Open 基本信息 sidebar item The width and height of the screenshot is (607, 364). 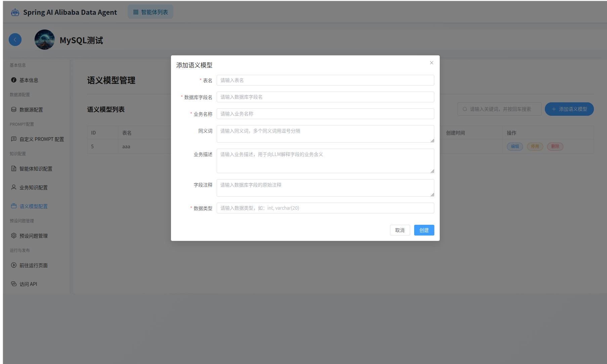[29, 80]
